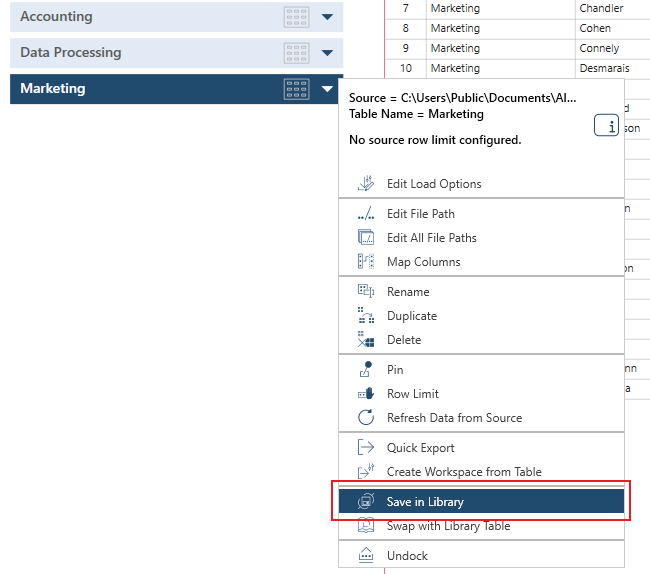Select row number 10 header
The image size is (650, 574).
(x=405, y=68)
